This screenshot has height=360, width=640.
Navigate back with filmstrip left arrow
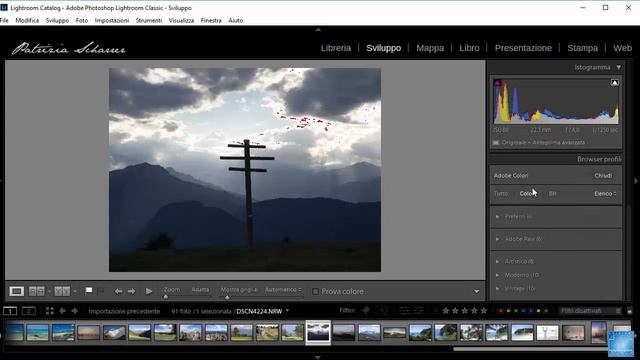62,311
